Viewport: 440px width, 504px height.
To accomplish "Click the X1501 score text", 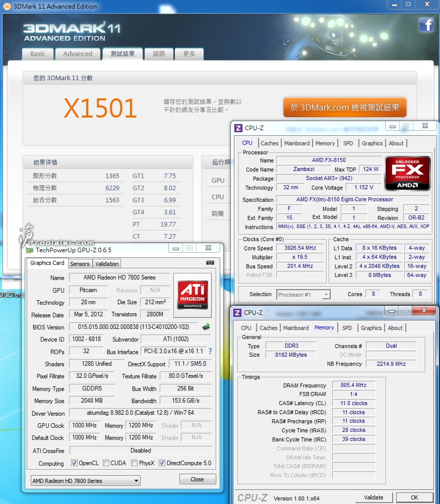I will pyautogui.click(x=100, y=108).
